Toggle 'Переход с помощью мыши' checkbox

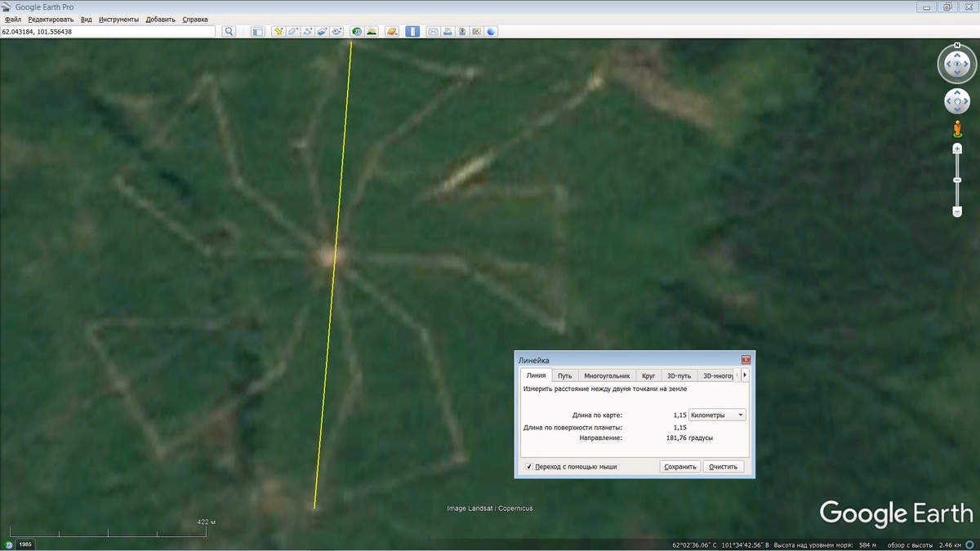click(x=529, y=467)
